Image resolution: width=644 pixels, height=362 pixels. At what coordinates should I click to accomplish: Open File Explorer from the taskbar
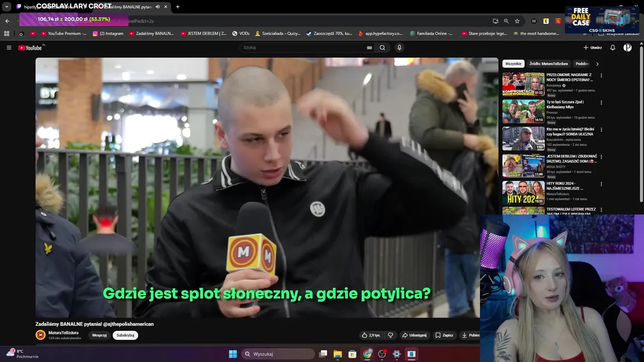pyautogui.click(x=338, y=354)
